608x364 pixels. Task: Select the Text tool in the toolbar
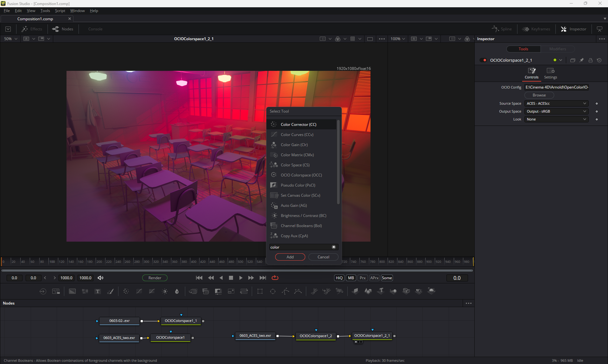(98, 291)
